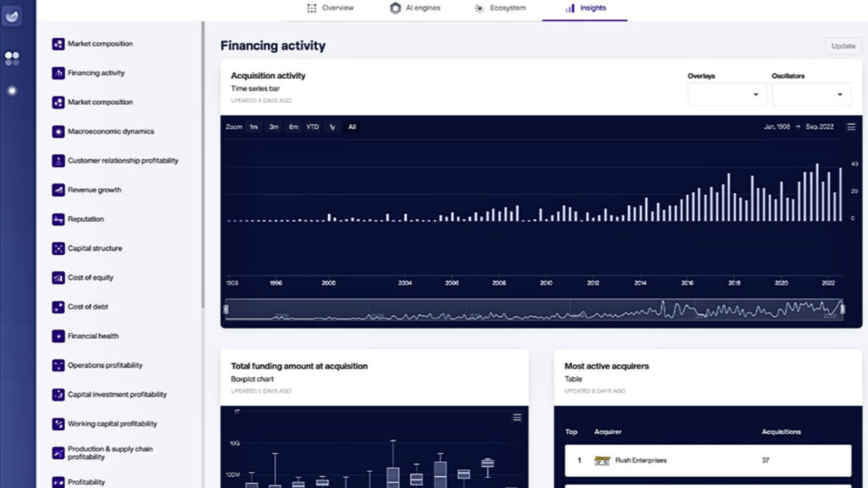Screen dimensions: 868x488
Task: Expand the Oscillators dropdown
Action: click(x=811, y=94)
